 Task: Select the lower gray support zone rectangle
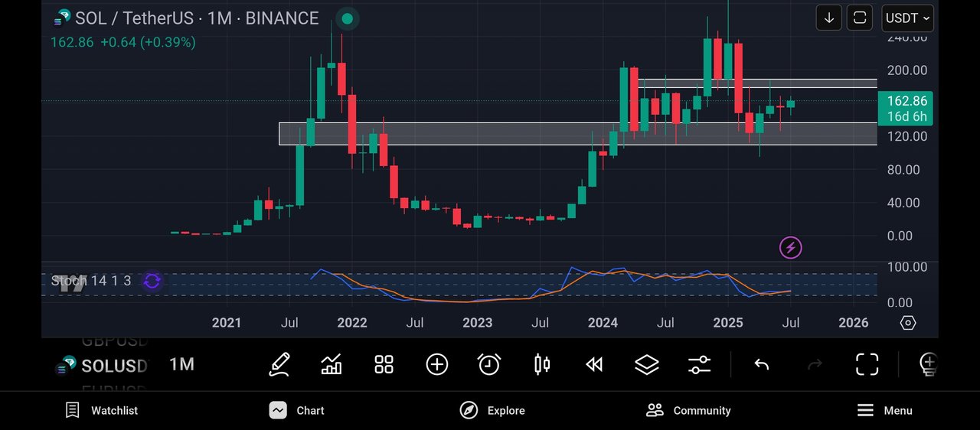click(578, 133)
